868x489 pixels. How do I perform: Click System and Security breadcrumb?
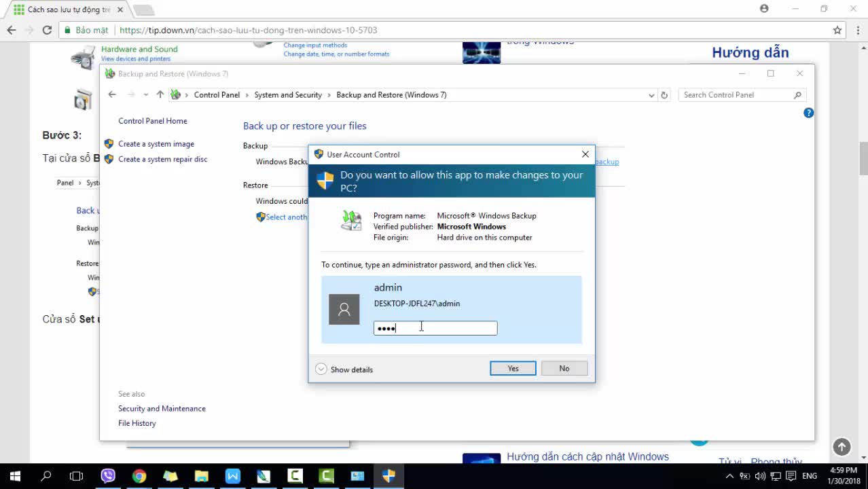[x=288, y=95]
